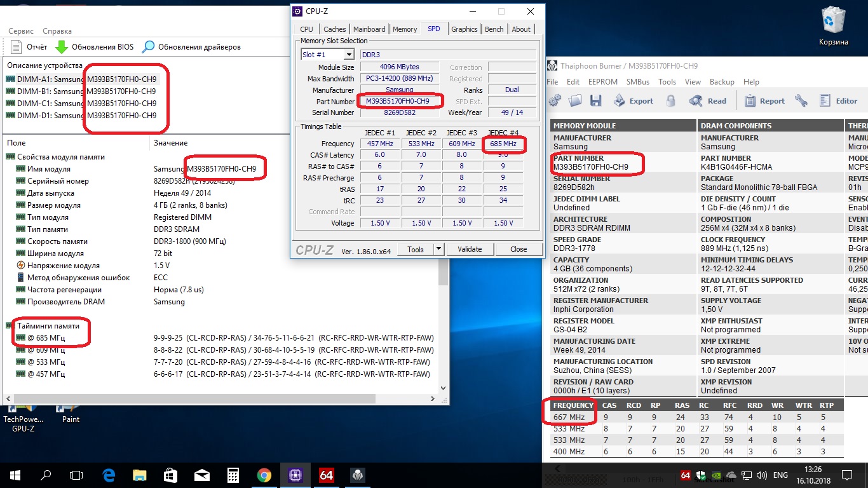This screenshot has height=488, width=868.
Task: Open the SMBus menu in Thaiphoon Burner
Action: point(638,82)
